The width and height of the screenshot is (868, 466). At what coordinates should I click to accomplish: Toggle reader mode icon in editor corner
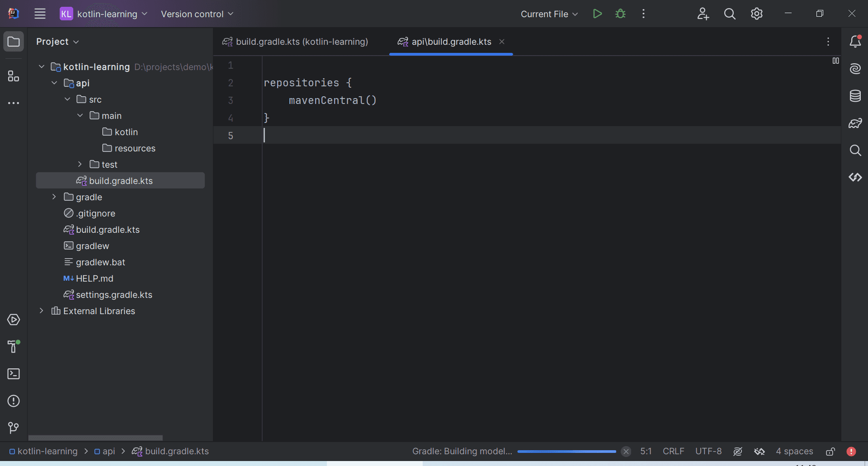click(835, 61)
